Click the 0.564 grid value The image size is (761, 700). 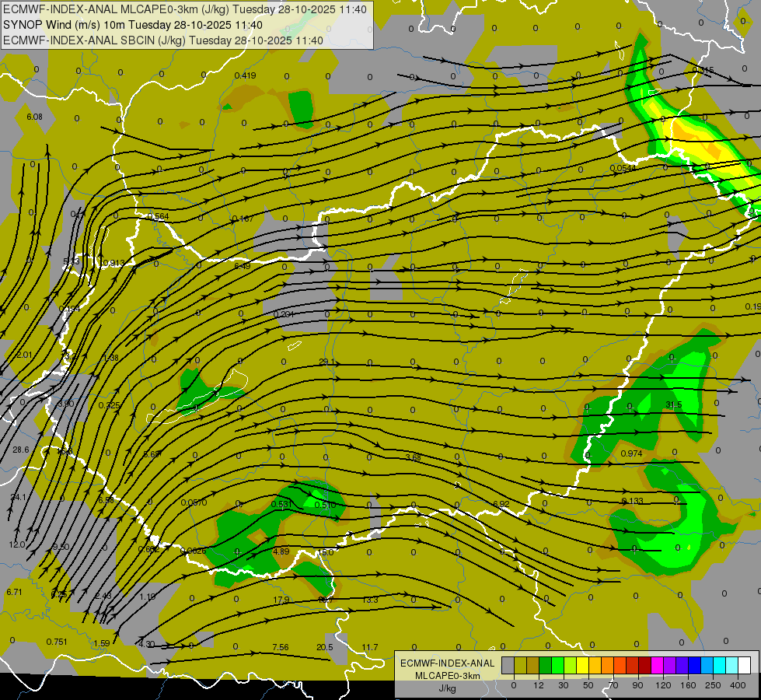click(x=159, y=217)
